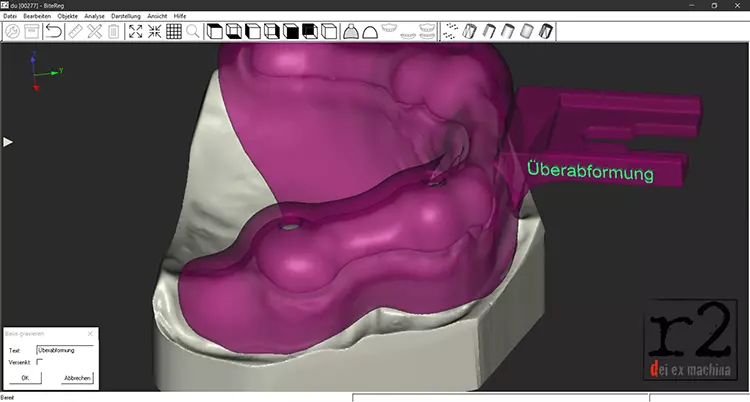Click the white arrow on left viewport edge
This screenshot has height=402, width=750.
click(8, 142)
